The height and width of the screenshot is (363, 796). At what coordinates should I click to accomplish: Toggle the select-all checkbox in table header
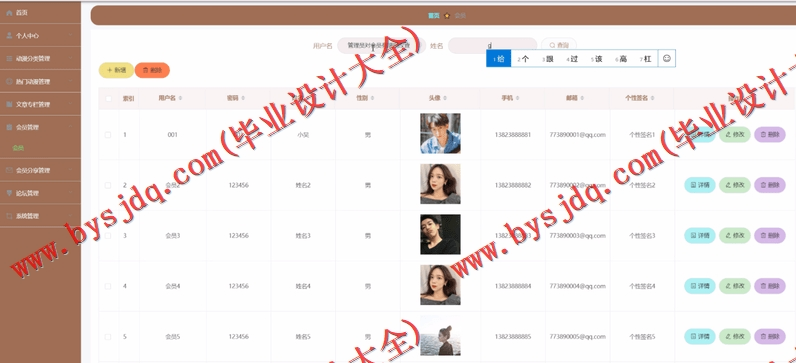pyautogui.click(x=108, y=98)
